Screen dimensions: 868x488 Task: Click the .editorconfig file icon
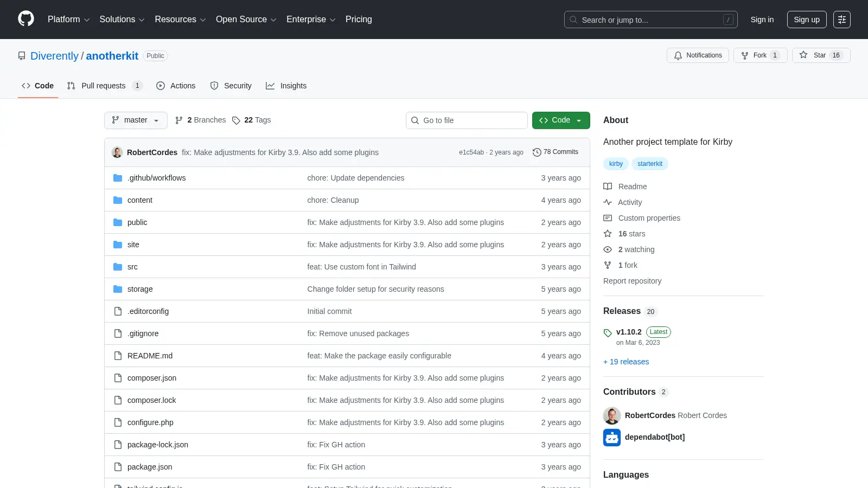[118, 311]
